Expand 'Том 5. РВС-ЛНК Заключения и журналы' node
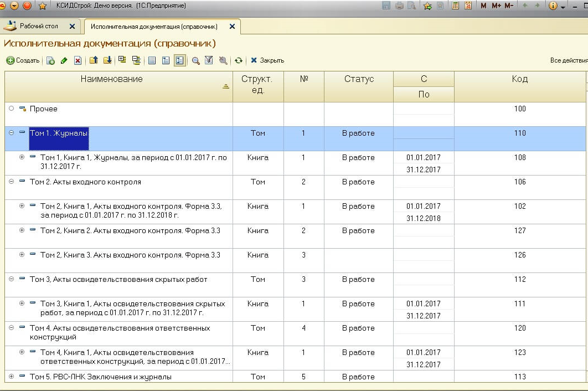The height and width of the screenshot is (391, 588). (x=12, y=377)
